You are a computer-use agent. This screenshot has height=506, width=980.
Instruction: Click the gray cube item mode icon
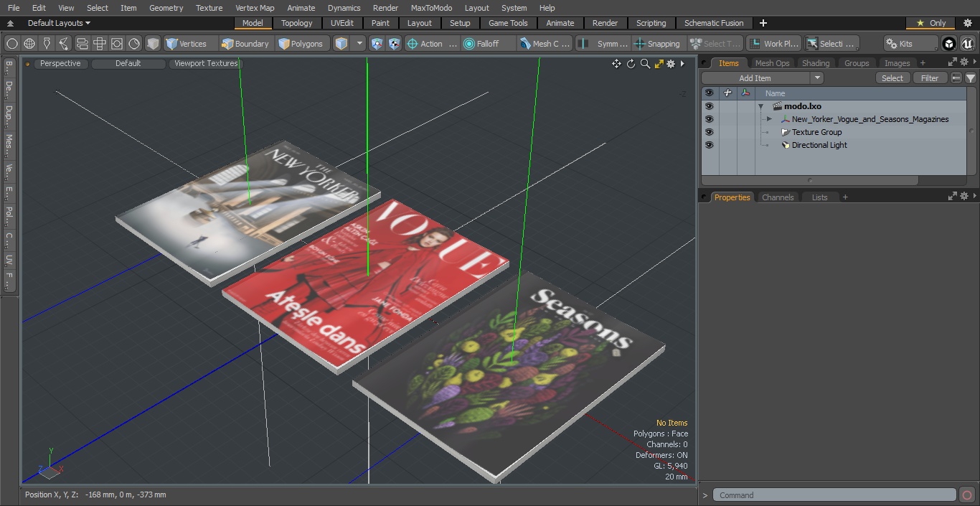[x=153, y=44]
